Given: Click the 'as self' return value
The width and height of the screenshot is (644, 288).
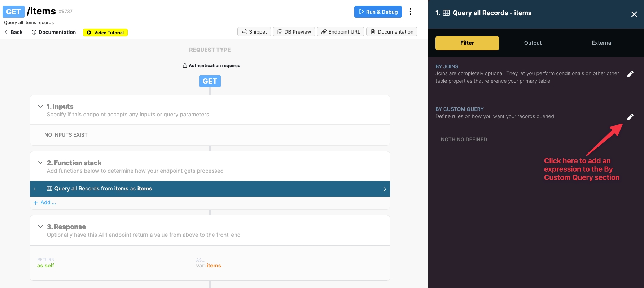Looking at the screenshot, I should click(46, 266).
